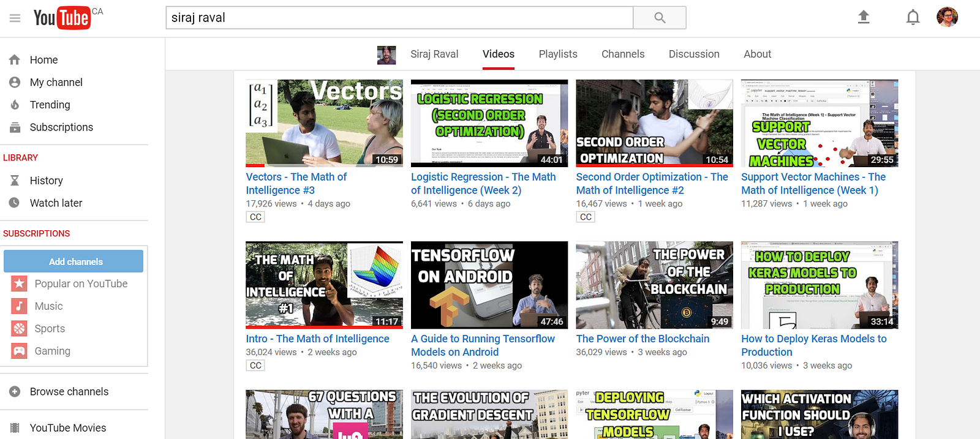
Task: Click the History hourglass icon
Action: [x=15, y=181]
